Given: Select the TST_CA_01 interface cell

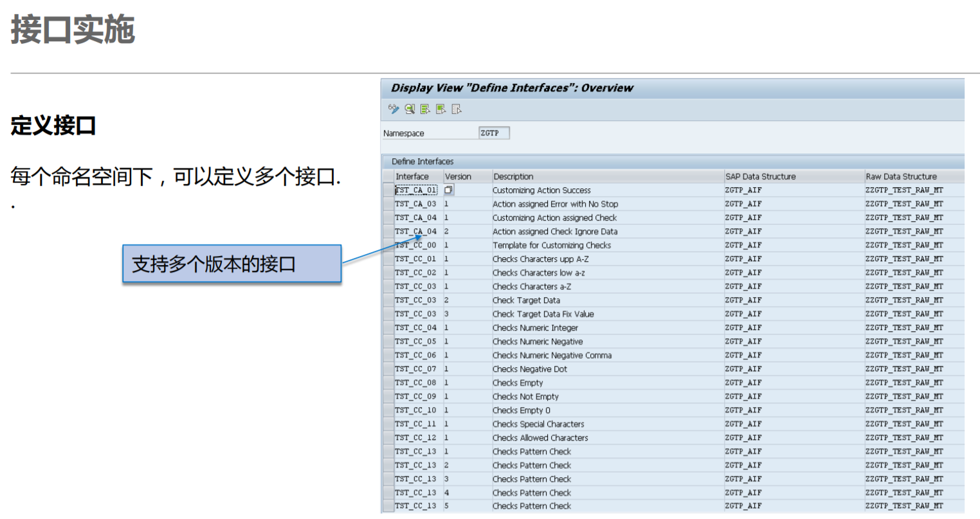Looking at the screenshot, I should (x=416, y=190).
